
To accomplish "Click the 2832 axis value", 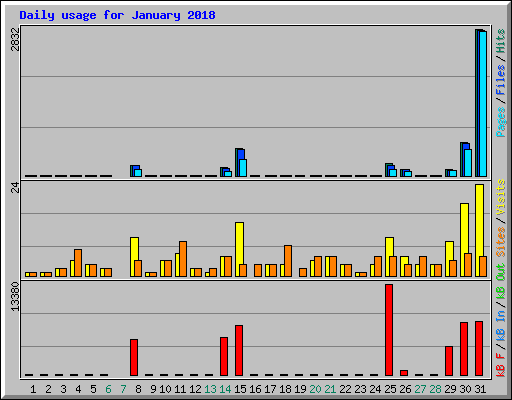I will point(15,39).
